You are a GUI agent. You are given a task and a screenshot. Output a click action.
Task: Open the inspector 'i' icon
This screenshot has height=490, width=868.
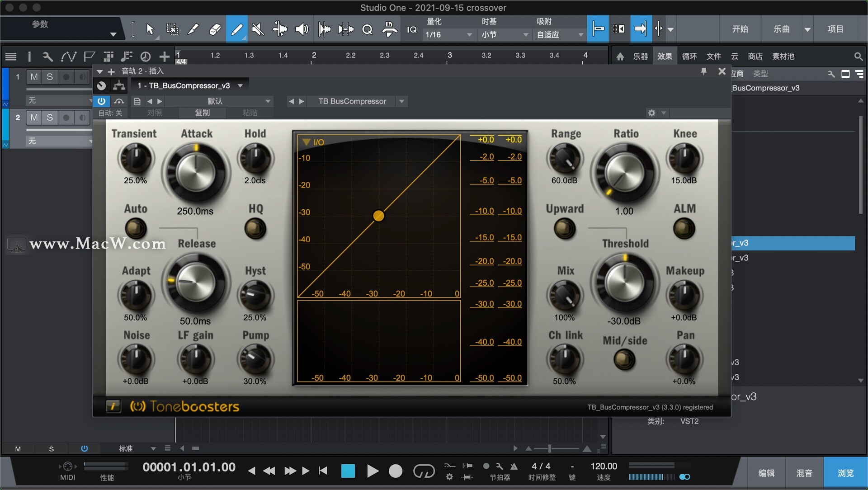pyautogui.click(x=29, y=57)
